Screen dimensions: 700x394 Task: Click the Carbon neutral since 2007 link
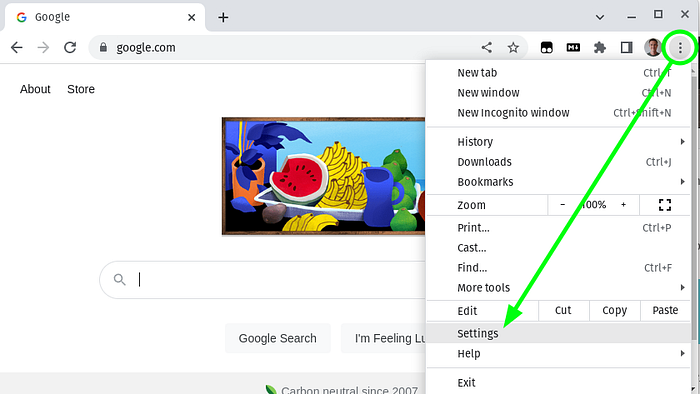(x=349, y=390)
